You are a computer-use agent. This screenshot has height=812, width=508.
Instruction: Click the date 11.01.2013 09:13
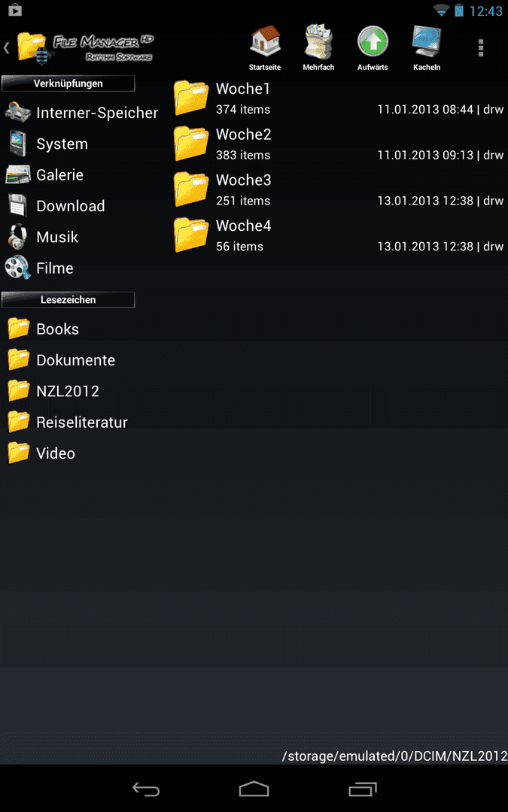[x=425, y=156]
